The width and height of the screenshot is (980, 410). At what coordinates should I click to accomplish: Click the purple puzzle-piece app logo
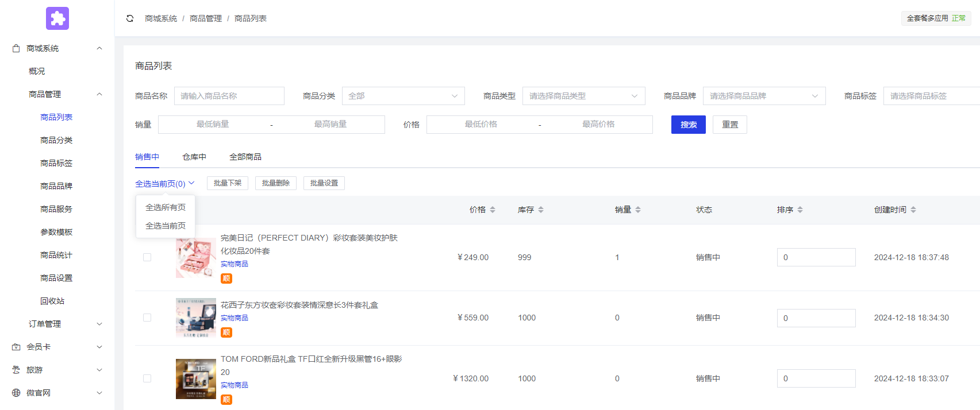click(57, 18)
